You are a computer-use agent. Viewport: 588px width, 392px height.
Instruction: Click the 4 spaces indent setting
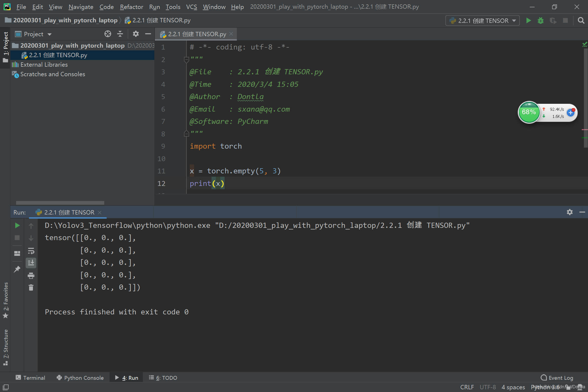coord(513,387)
